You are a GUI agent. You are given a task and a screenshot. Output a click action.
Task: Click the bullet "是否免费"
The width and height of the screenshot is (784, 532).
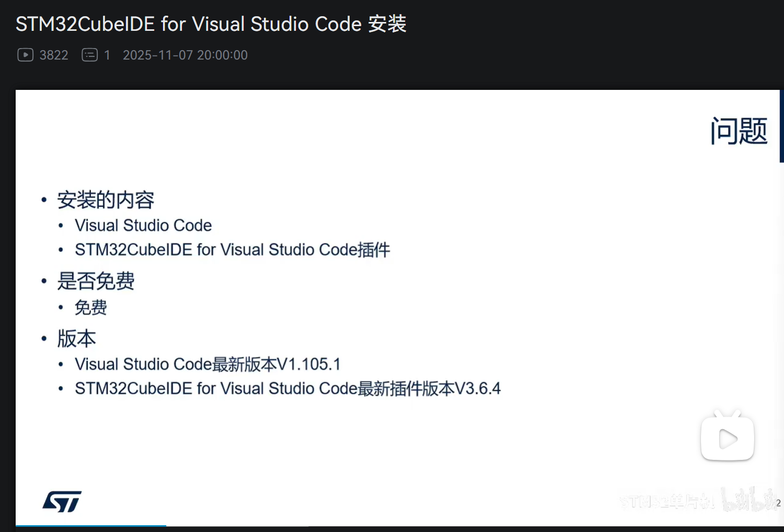pyautogui.click(x=96, y=281)
